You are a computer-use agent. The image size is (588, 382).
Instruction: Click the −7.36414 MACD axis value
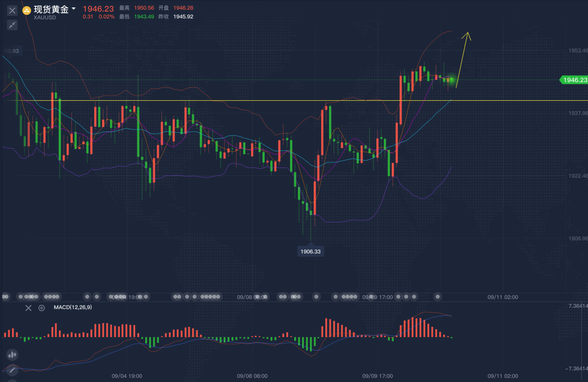pos(576,369)
